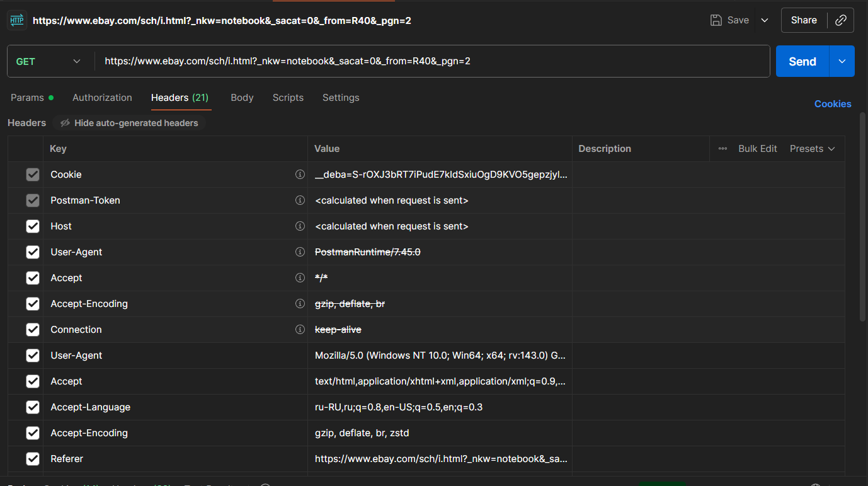This screenshot has height=486, width=868.
Task: Click the struck-through PostmanRuntime/7.45.0 value
Action: click(368, 252)
